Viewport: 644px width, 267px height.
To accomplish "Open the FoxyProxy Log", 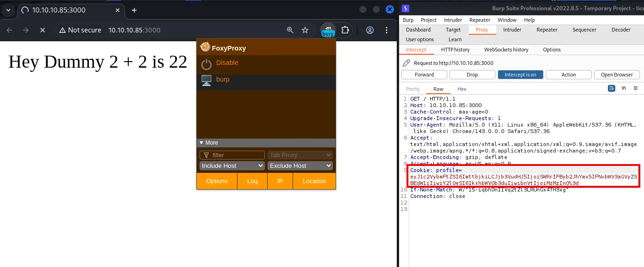I will [252, 181].
